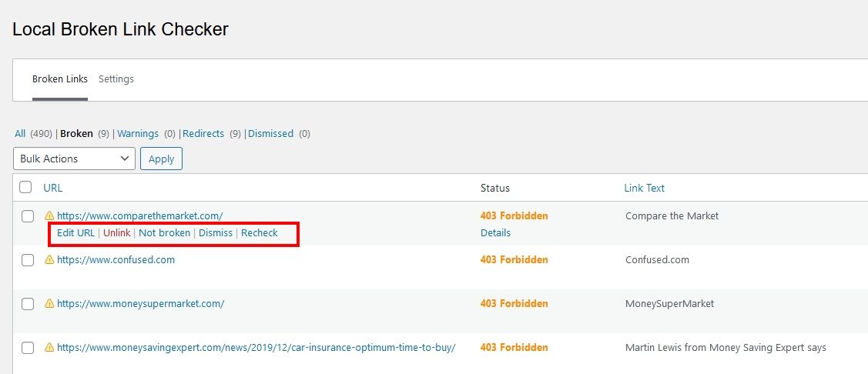Open the Bulk Actions dropdown
The width and height of the screenshot is (868, 374).
click(74, 159)
